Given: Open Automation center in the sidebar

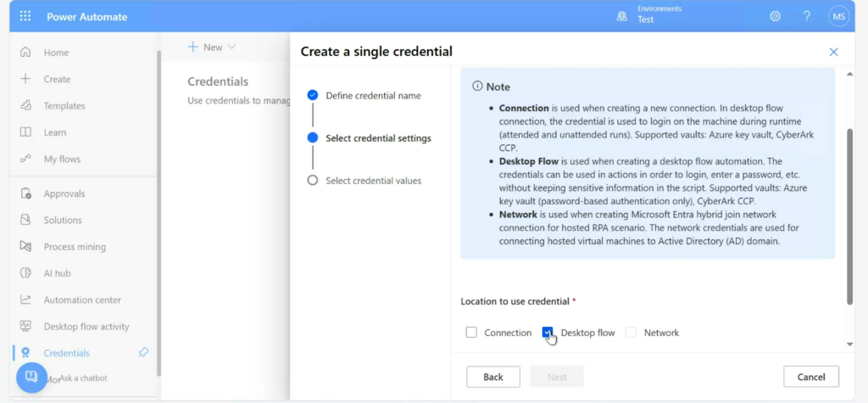Looking at the screenshot, I should coord(83,299).
